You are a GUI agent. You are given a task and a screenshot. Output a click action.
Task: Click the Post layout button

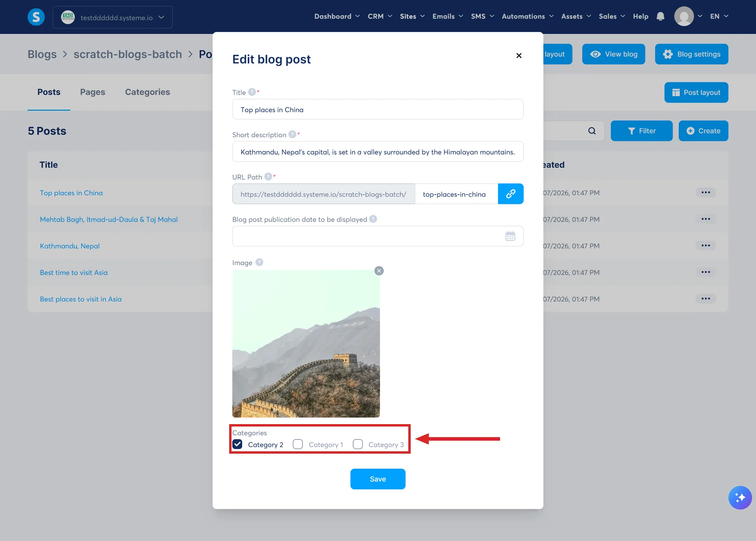click(x=696, y=92)
